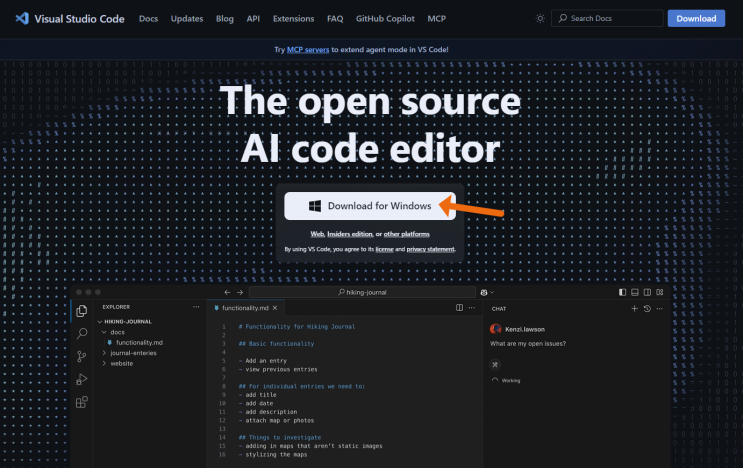The width and height of the screenshot is (743, 468).
Task: Open the privacy statement link
Action: pos(430,249)
